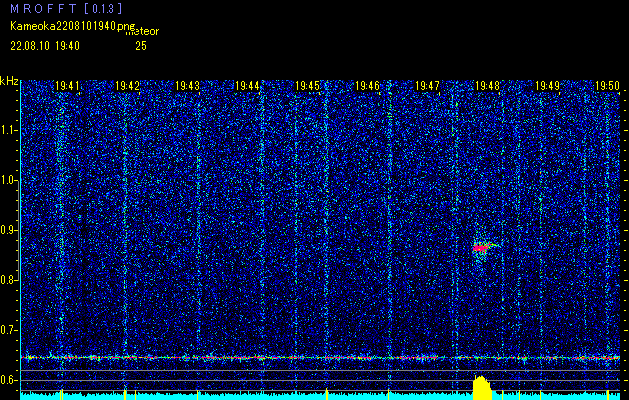
Task: Click the 19:46 time marker
Action: [x=367, y=85]
